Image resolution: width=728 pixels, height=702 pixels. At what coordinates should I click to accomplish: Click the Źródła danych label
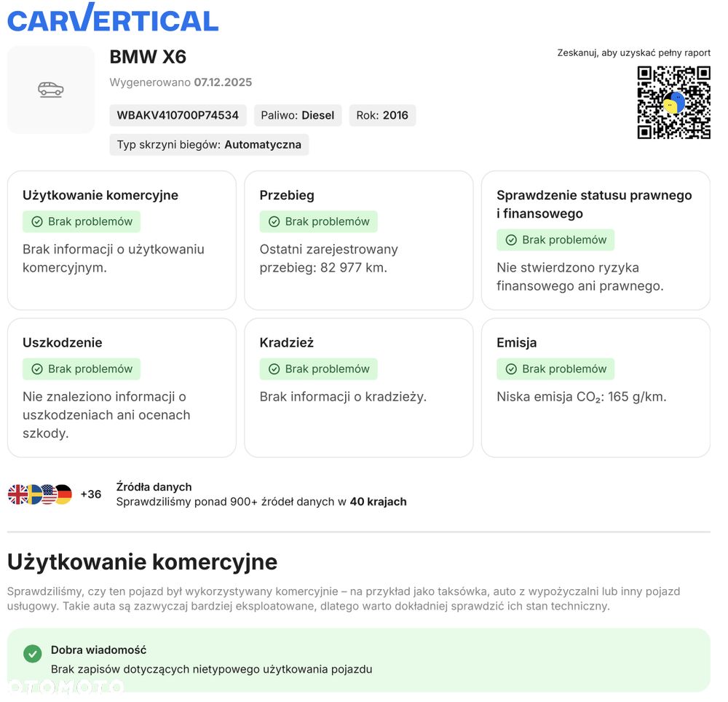click(x=154, y=487)
